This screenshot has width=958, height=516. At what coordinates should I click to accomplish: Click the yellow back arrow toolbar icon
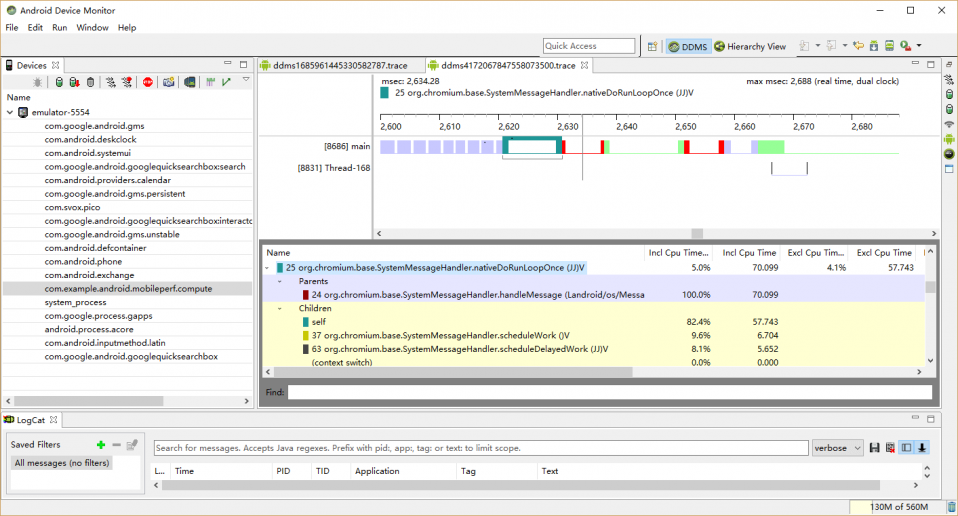pyautogui.click(x=858, y=46)
